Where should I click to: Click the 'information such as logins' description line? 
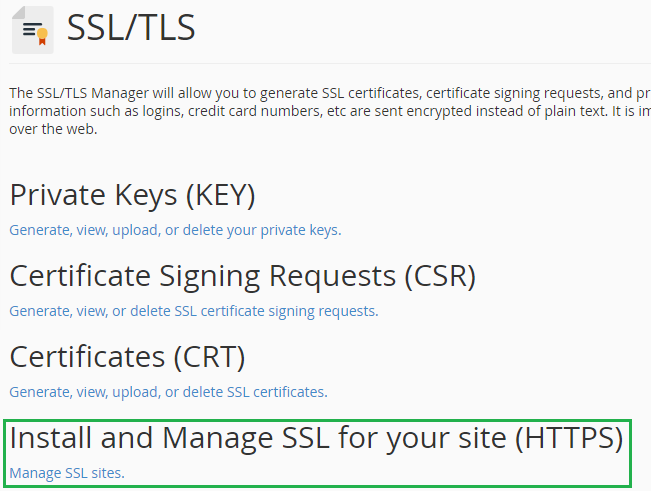coord(330,111)
